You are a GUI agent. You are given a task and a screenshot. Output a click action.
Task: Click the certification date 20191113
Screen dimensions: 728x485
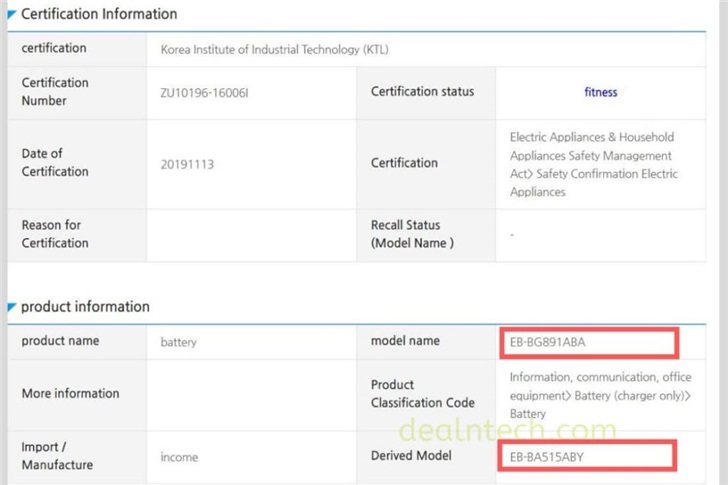tap(187, 163)
